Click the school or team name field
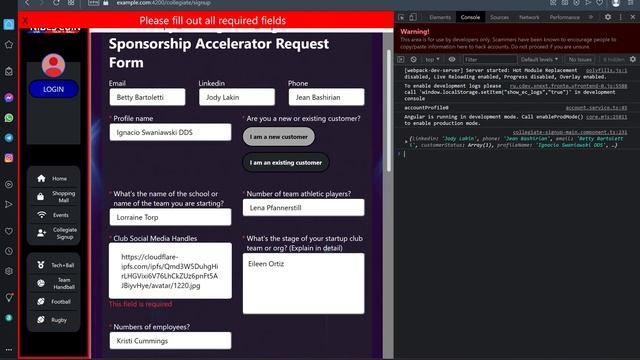This screenshot has height=360, width=640. (170, 217)
